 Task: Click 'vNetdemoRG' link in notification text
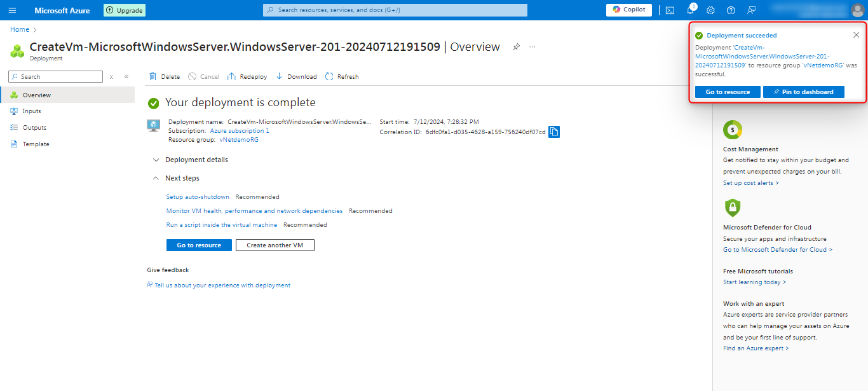[x=823, y=65]
